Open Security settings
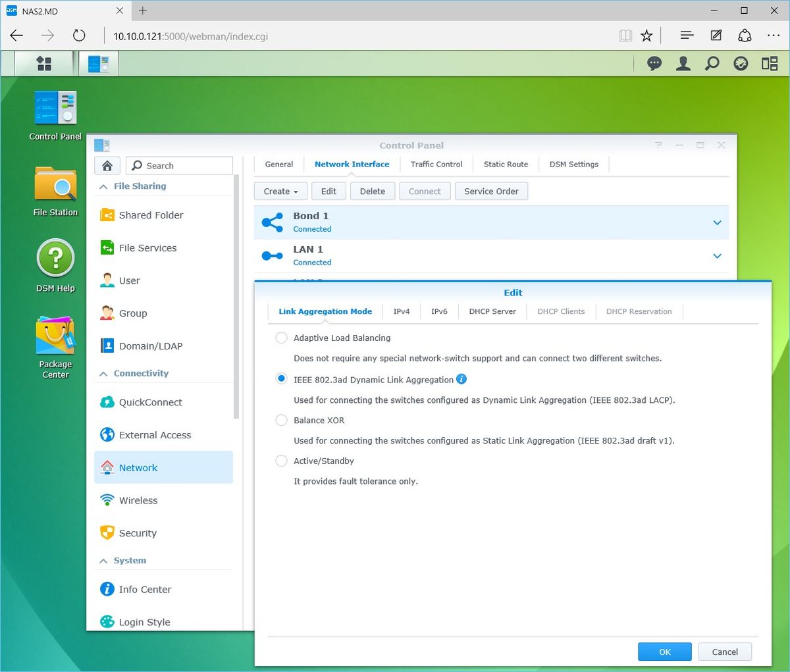This screenshot has width=790, height=672. (163, 533)
